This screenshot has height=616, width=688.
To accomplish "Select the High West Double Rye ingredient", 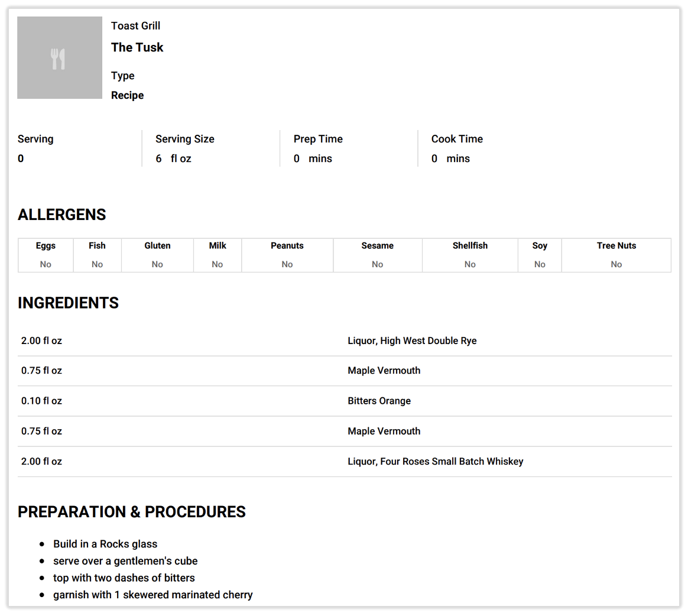I will (x=412, y=341).
